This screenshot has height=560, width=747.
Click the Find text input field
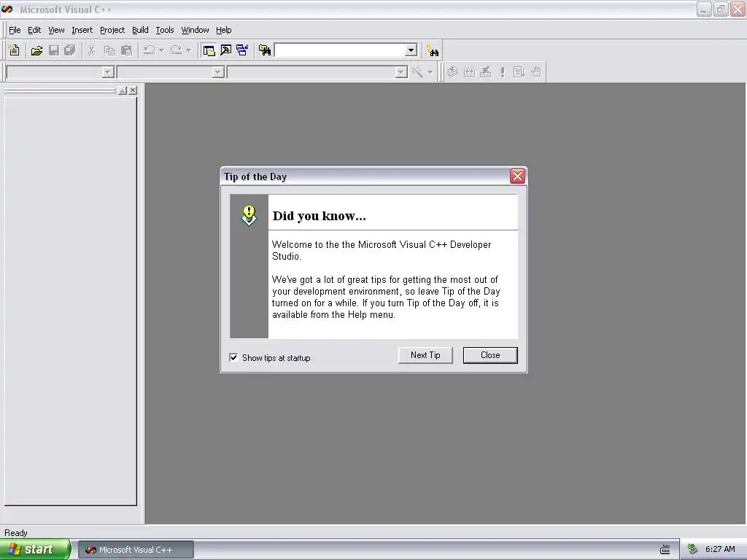click(x=340, y=50)
